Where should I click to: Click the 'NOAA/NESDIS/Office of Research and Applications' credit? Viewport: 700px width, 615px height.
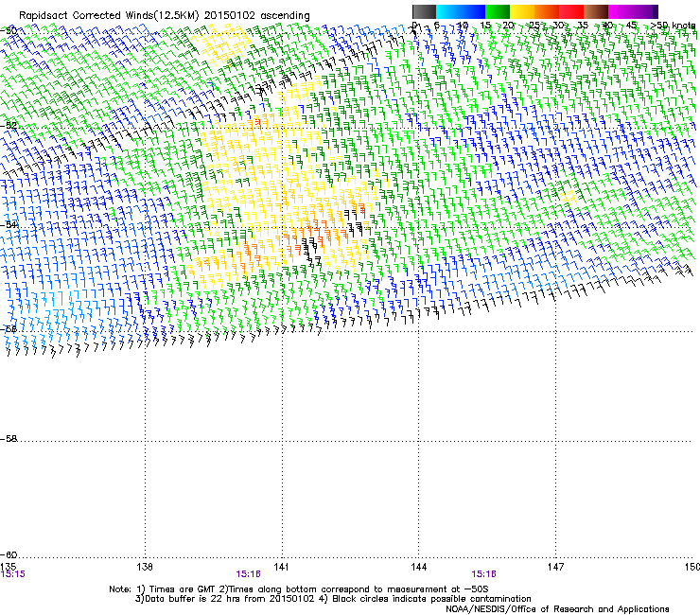click(557, 609)
